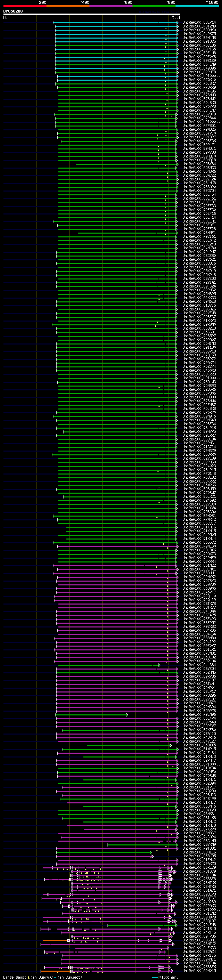222x980 pixels.
Task: Select hit label UniRef100_A7QKL0
Action: (199, 80)
